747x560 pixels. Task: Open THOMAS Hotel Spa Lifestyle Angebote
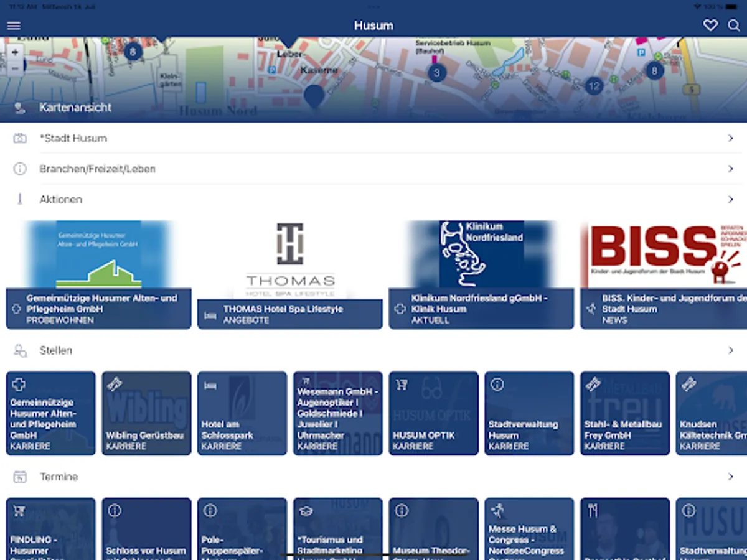point(290,274)
